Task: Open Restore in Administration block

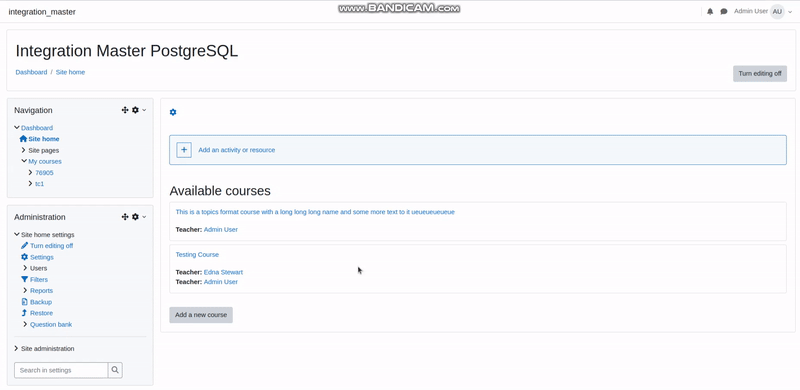Action: tap(41, 313)
